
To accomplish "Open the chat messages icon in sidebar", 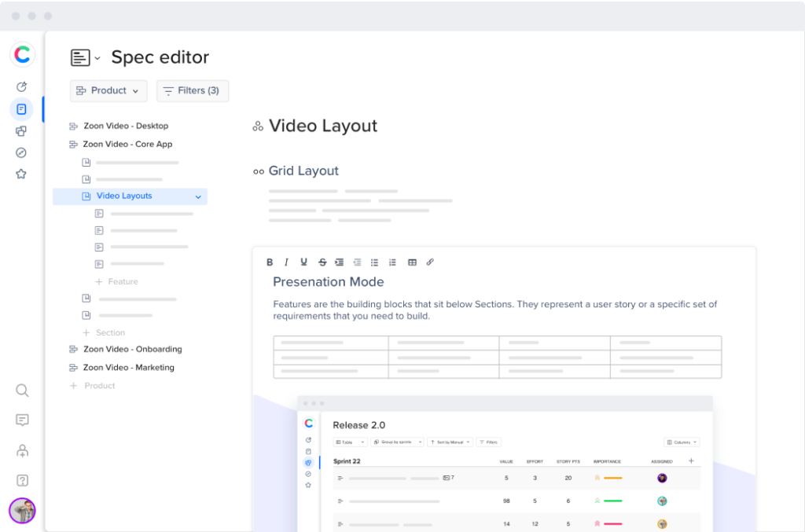I will pos(22,420).
